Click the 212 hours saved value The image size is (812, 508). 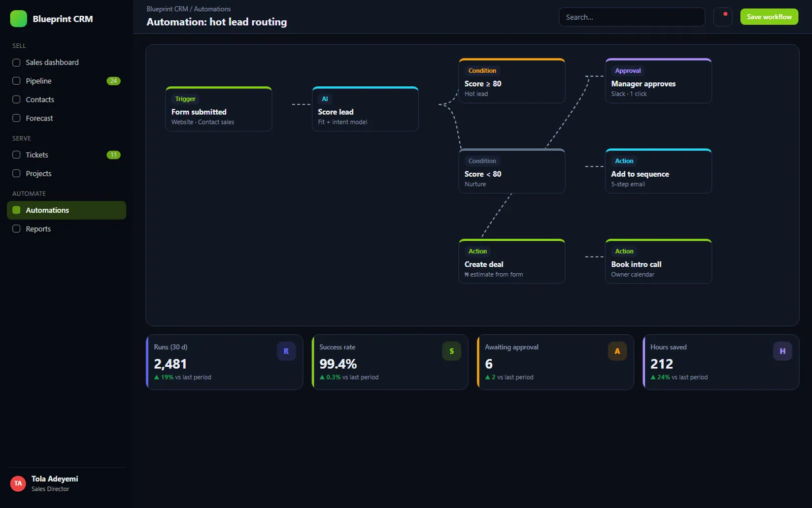pyautogui.click(x=662, y=364)
